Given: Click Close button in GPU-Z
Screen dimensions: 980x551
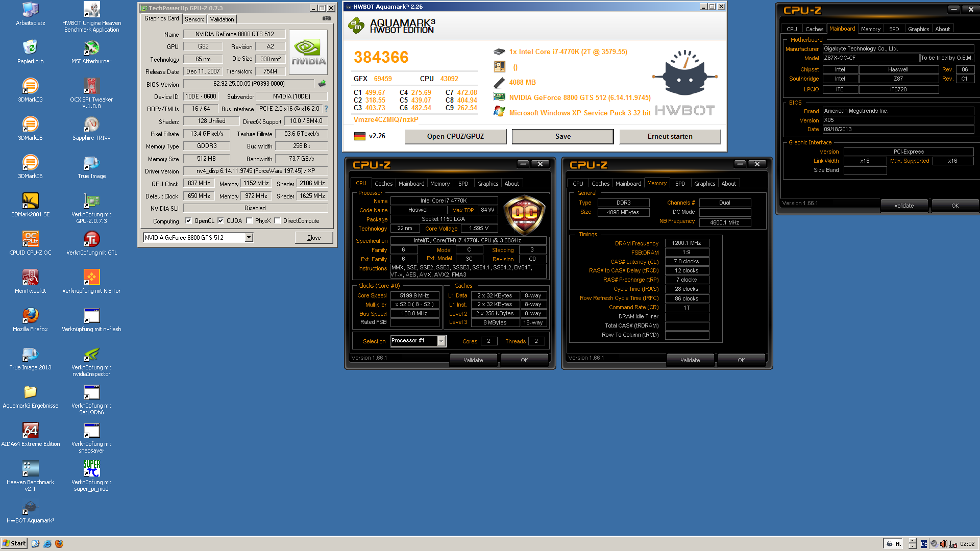Looking at the screenshot, I should coord(314,238).
